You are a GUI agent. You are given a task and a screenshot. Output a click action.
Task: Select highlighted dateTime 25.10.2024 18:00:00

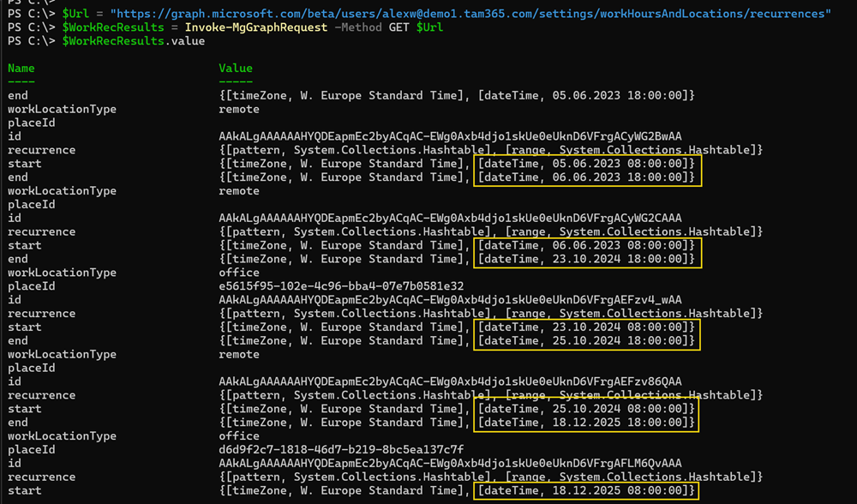[586, 340]
